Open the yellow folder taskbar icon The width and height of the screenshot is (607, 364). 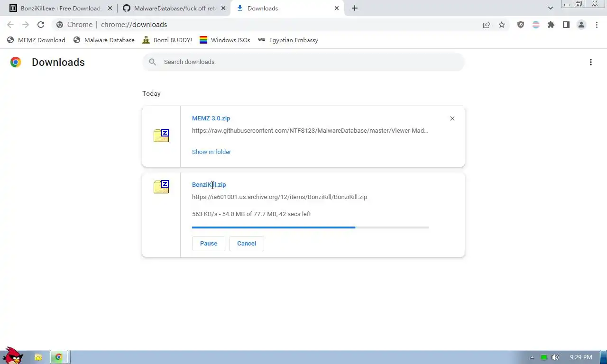tap(38, 357)
